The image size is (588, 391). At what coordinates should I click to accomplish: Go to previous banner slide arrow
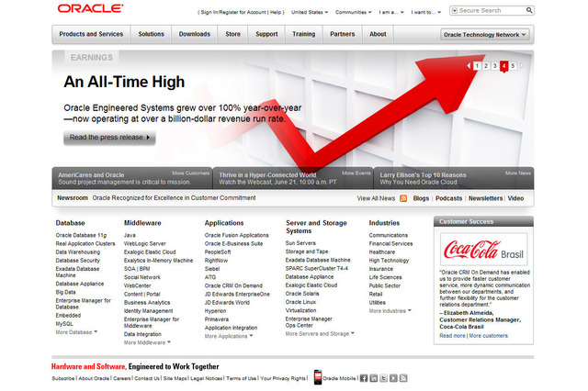(469, 65)
